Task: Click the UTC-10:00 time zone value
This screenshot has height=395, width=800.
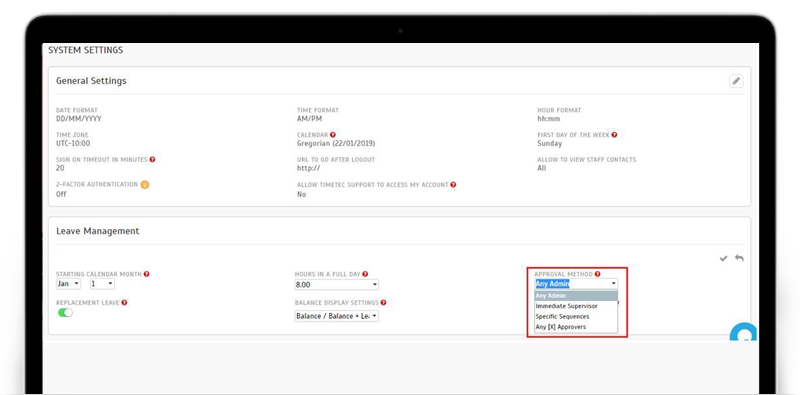Action: tap(73, 144)
